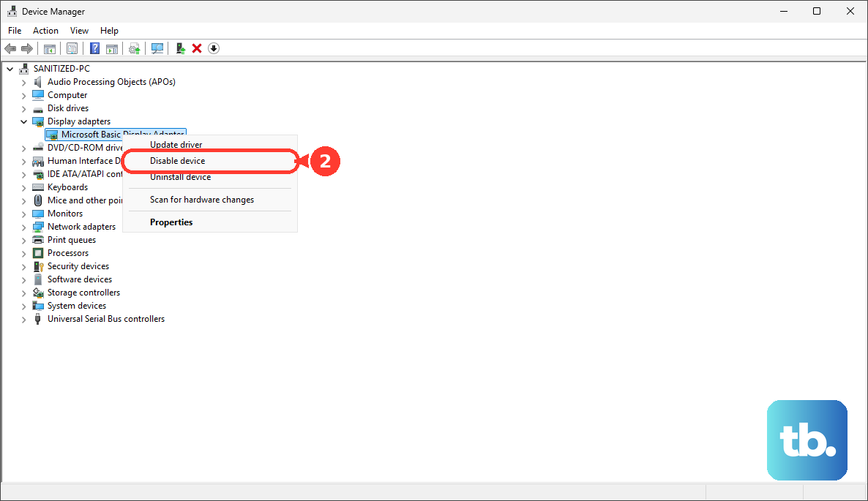The width and height of the screenshot is (868, 501).
Task: Select the Storage controllers label
Action: tap(83, 293)
